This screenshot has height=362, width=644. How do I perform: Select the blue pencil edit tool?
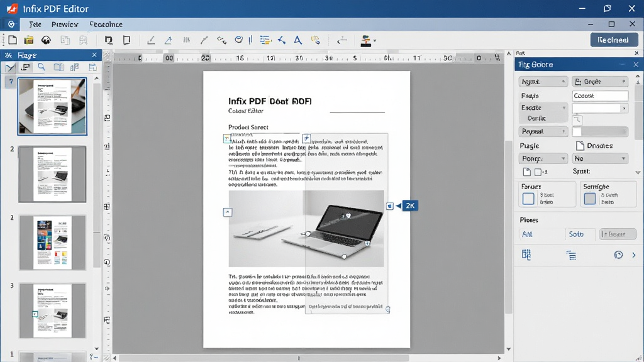(x=169, y=40)
